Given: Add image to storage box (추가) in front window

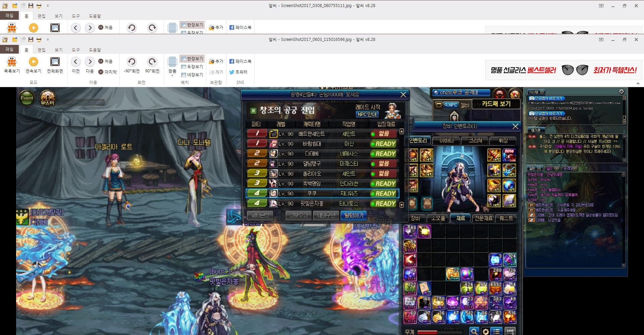Looking at the screenshot, I should (x=216, y=61).
